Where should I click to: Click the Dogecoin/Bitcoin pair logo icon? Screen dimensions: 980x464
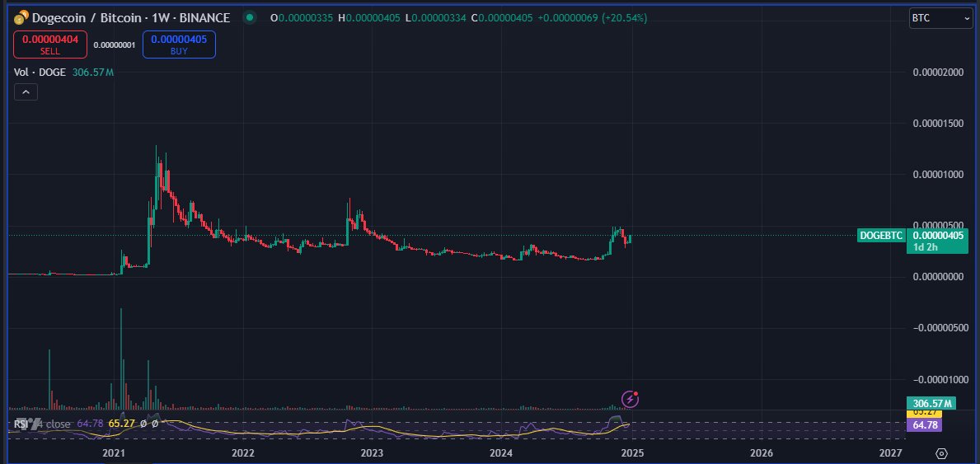point(20,16)
